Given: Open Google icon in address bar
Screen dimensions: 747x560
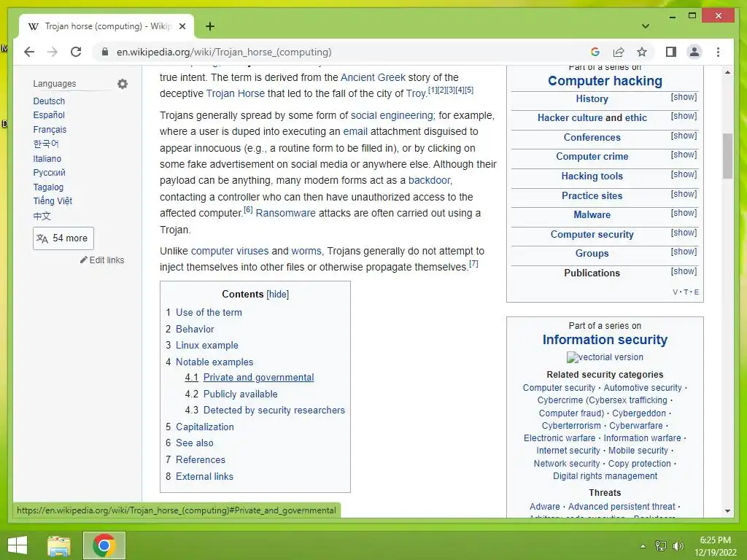Looking at the screenshot, I should [595, 52].
